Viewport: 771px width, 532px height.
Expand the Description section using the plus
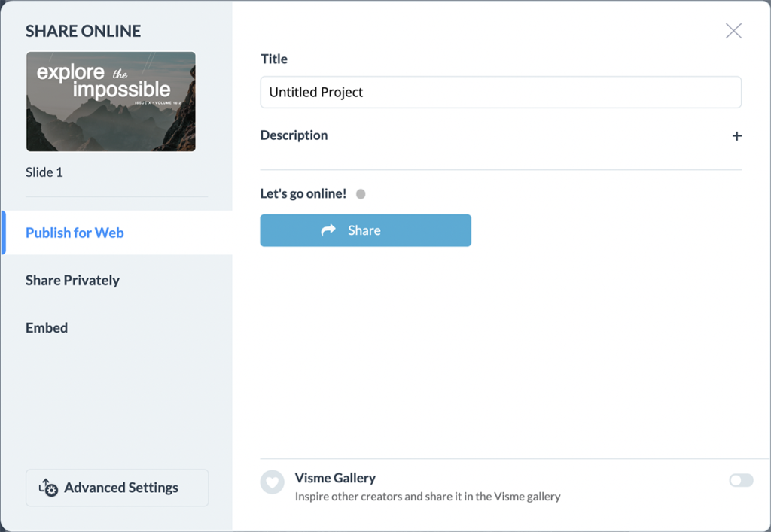[736, 135]
